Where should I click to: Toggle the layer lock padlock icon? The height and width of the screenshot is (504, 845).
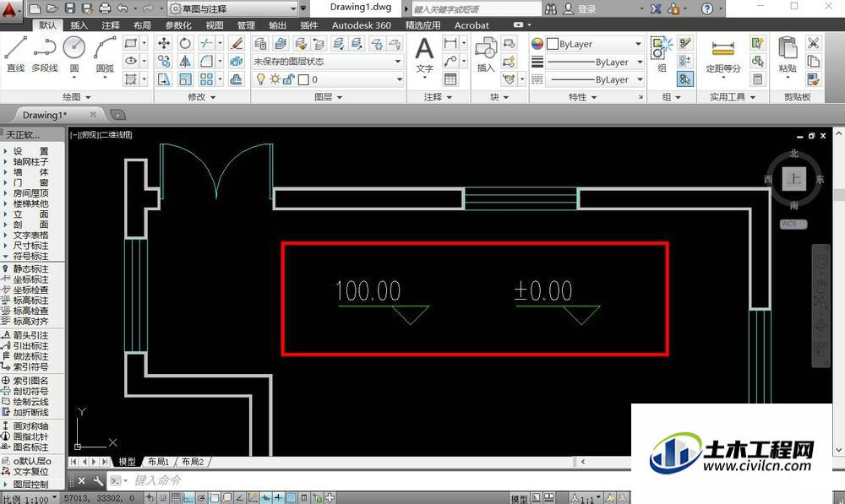point(288,79)
